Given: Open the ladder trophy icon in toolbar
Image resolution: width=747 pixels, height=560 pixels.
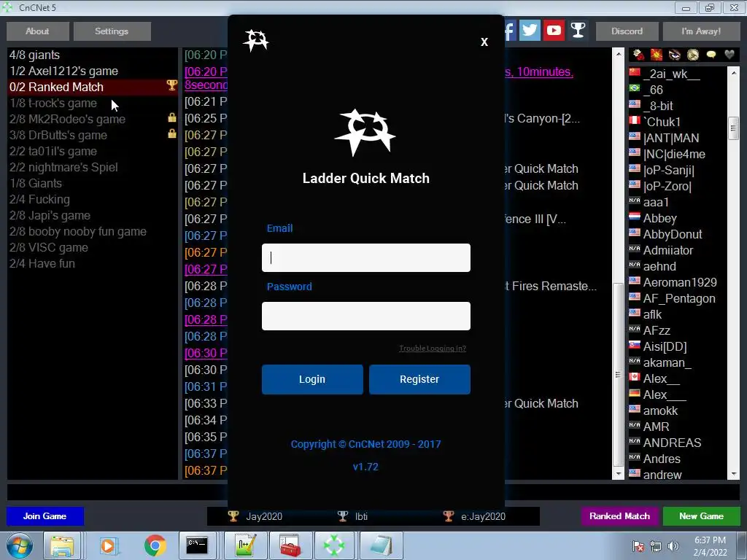Looking at the screenshot, I should (x=578, y=31).
